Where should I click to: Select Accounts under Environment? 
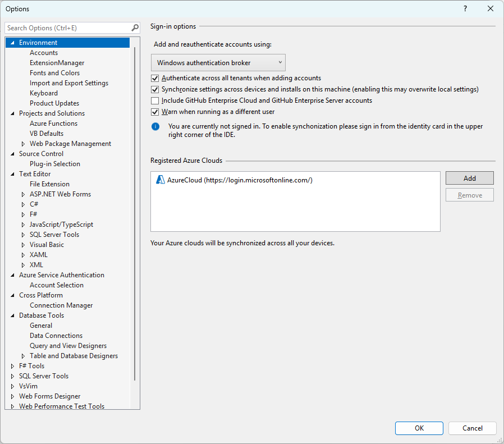pos(44,53)
